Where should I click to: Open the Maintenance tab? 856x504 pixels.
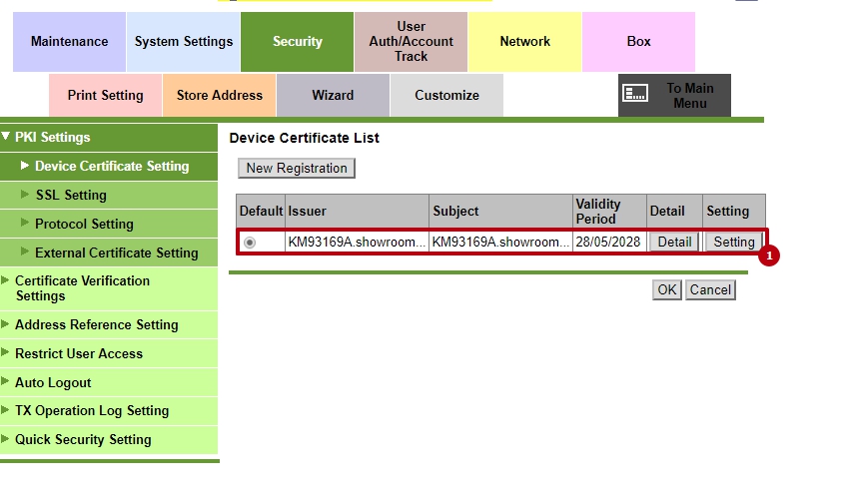(69, 42)
